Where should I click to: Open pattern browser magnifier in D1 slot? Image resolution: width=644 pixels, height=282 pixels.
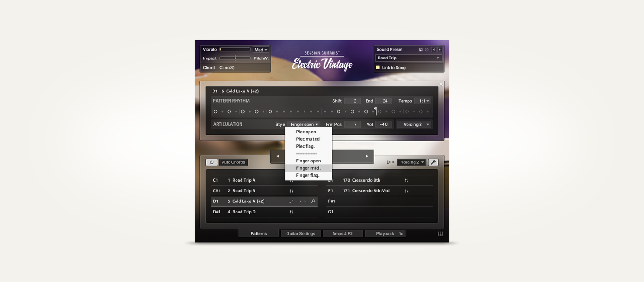(313, 201)
